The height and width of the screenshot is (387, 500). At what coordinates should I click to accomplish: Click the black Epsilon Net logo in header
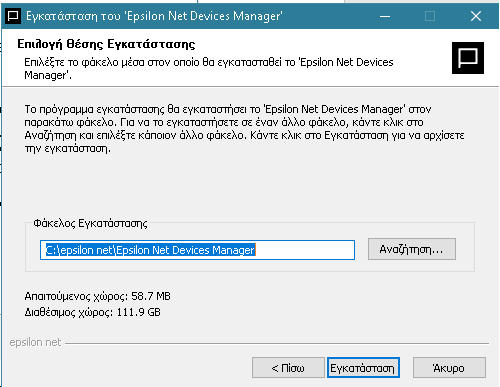coord(468,58)
